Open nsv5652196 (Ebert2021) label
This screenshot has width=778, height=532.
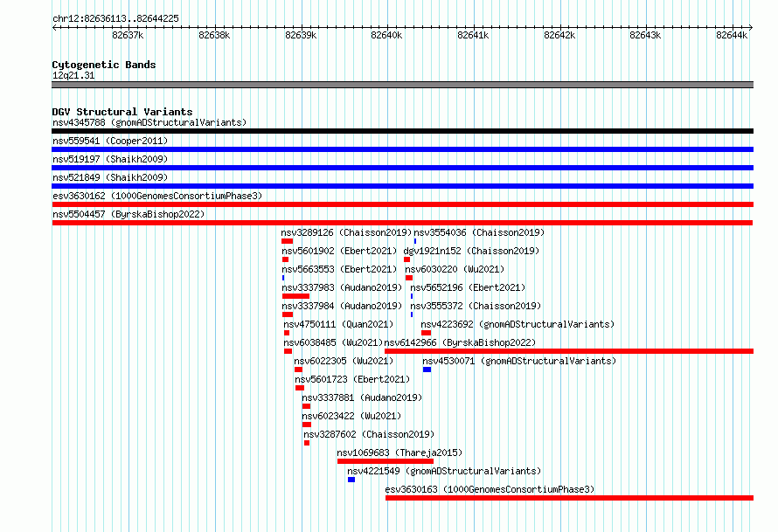468,287
